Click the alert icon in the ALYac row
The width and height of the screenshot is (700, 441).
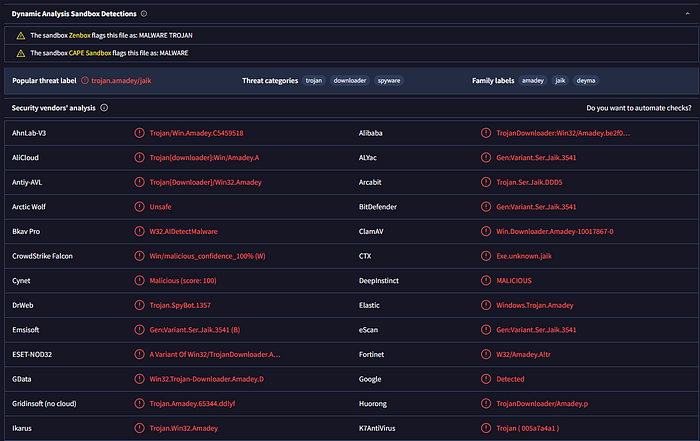coord(486,158)
